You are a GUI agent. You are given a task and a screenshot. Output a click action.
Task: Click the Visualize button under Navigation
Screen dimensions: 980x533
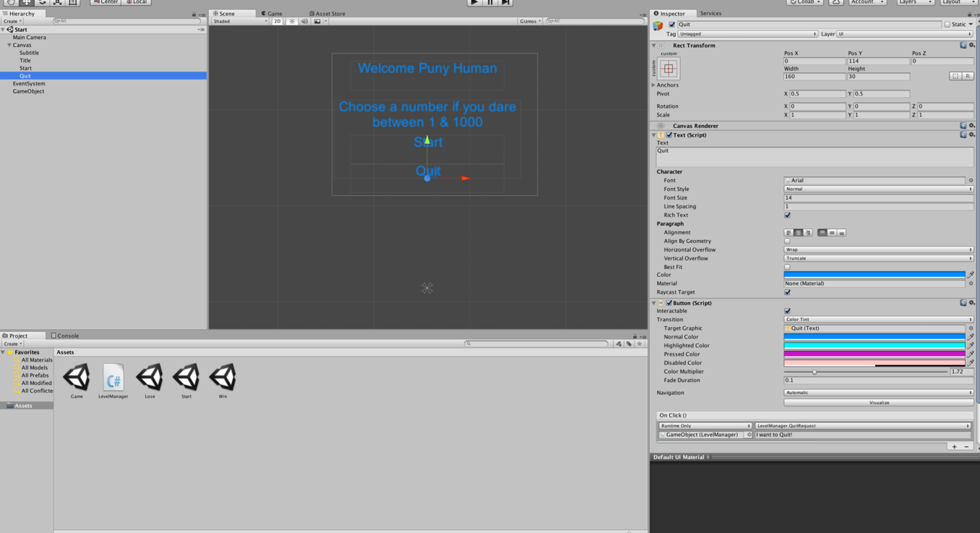(x=877, y=402)
